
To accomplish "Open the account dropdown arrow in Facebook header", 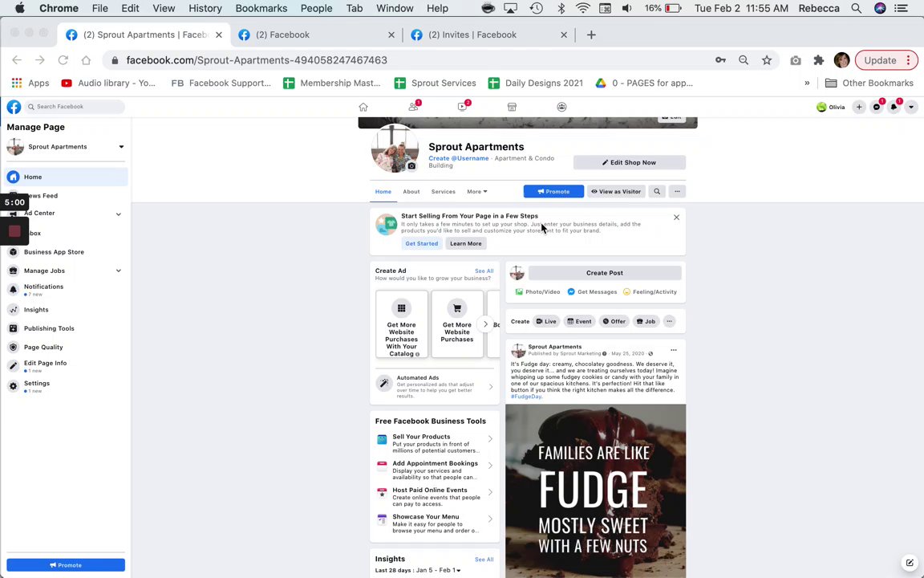I will (x=911, y=107).
